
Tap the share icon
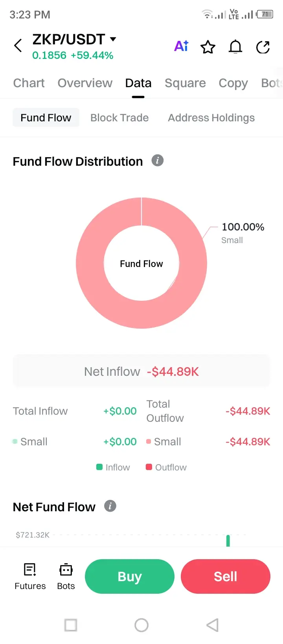coord(263,47)
